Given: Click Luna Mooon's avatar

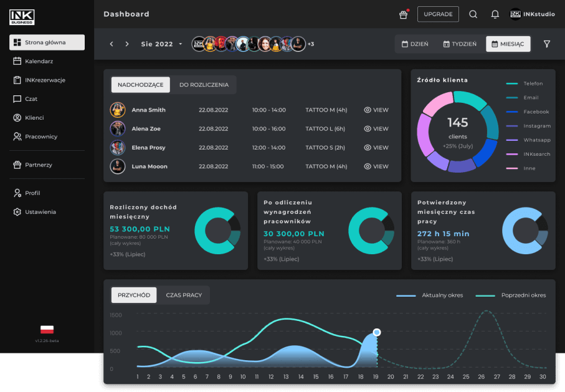Looking at the screenshot, I should point(118,166).
